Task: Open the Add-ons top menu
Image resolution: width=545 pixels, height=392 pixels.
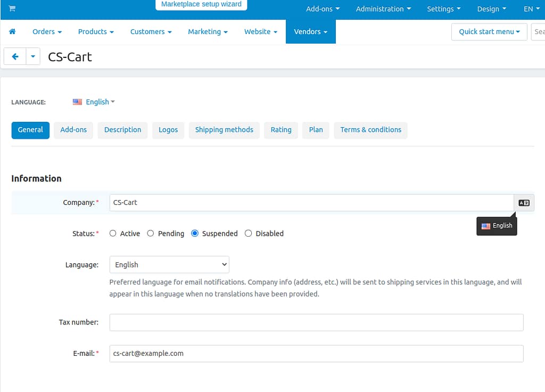Action: 323,9
